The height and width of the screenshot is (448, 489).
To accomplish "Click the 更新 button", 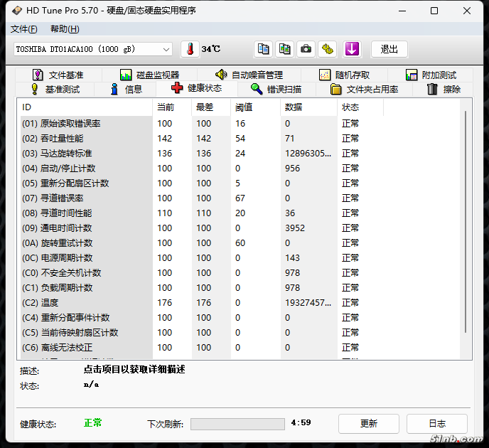I will (368, 424).
